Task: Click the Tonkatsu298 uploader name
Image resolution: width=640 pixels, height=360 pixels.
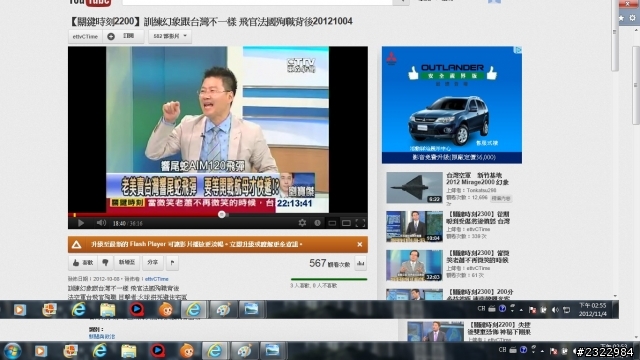Action: (x=481, y=190)
